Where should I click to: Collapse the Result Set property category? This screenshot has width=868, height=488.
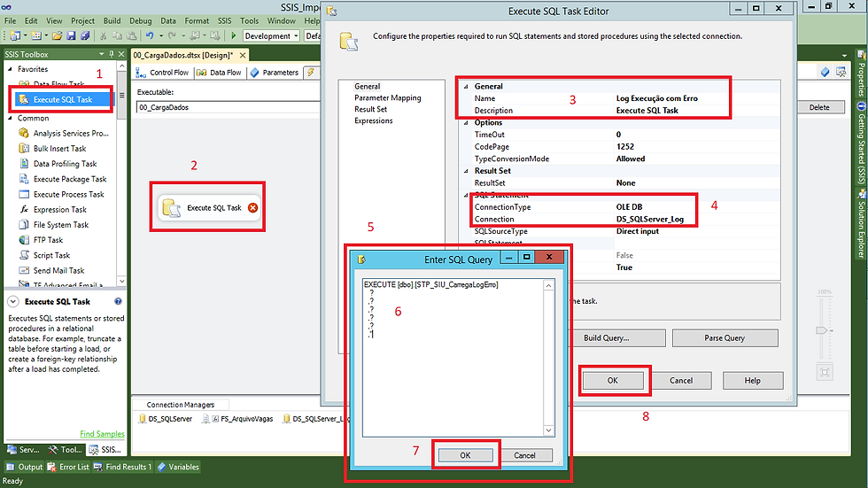coord(466,171)
